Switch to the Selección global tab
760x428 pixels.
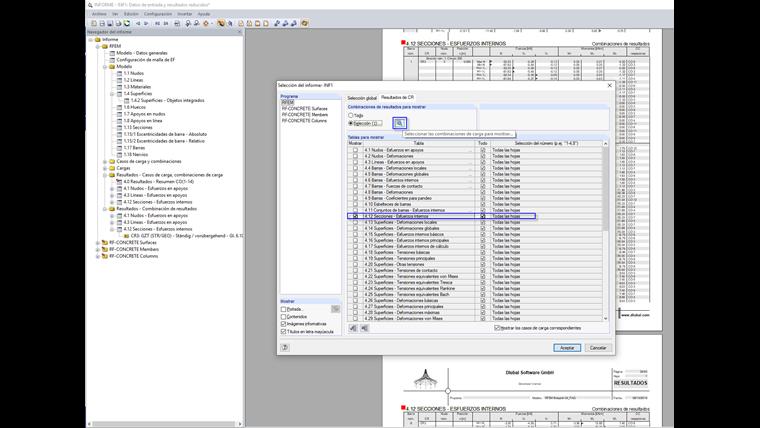(362, 98)
